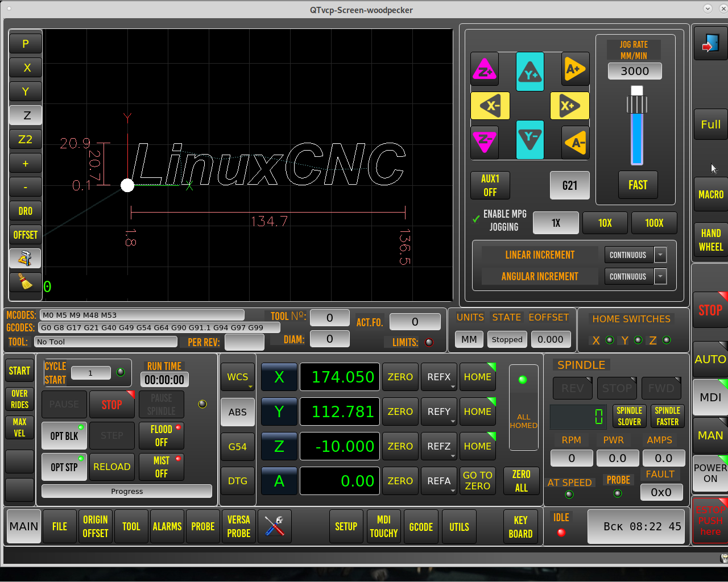Switch to the FILE tab
Viewport: 728px width, 582px height.
[60, 526]
